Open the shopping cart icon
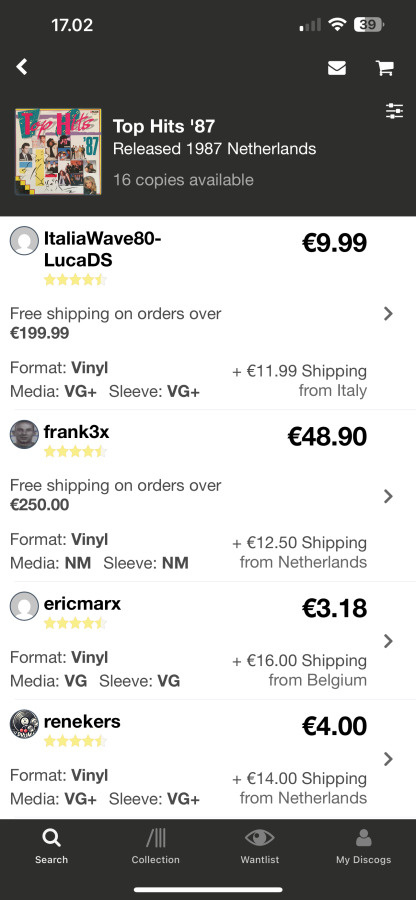The width and height of the screenshot is (416, 900). click(x=384, y=68)
